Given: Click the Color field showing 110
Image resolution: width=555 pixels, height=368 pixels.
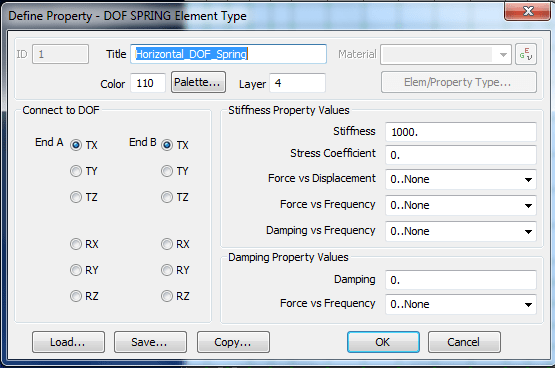Looking at the screenshot, I should pyautogui.click(x=148, y=83).
